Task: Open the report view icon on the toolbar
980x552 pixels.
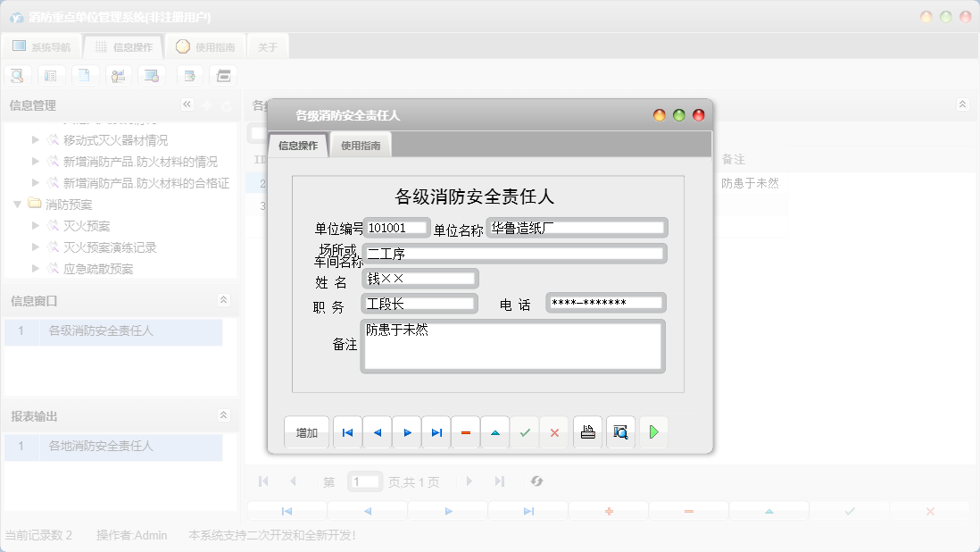Action: pyautogui.click(x=51, y=75)
